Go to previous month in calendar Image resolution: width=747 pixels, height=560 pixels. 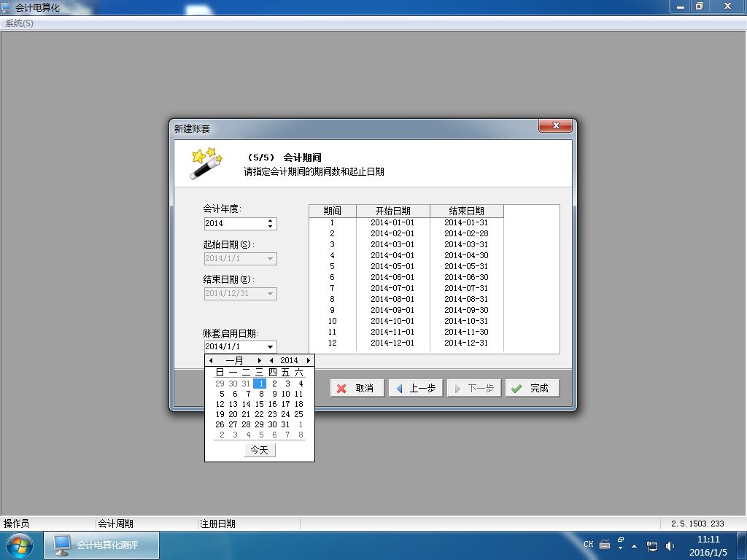point(211,360)
